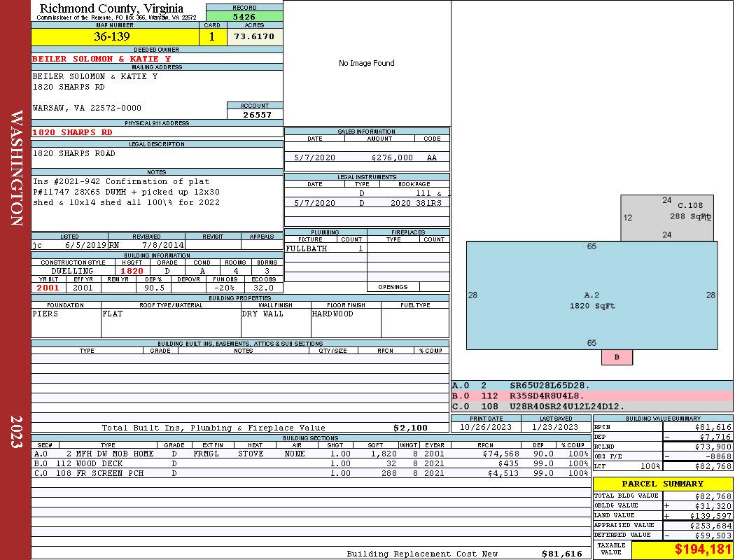Click the pink B deck sketch box

point(617,358)
